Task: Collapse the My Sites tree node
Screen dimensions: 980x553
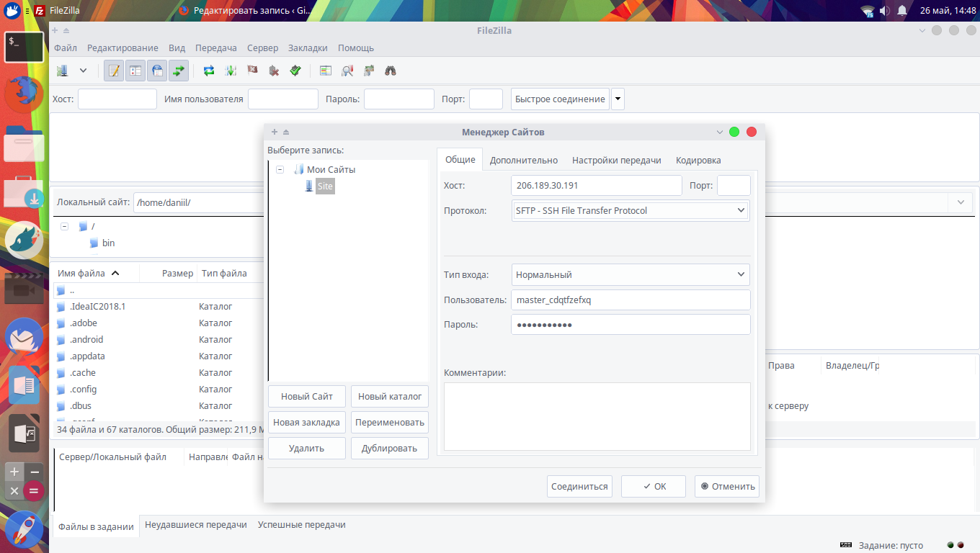Action: point(280,170)
